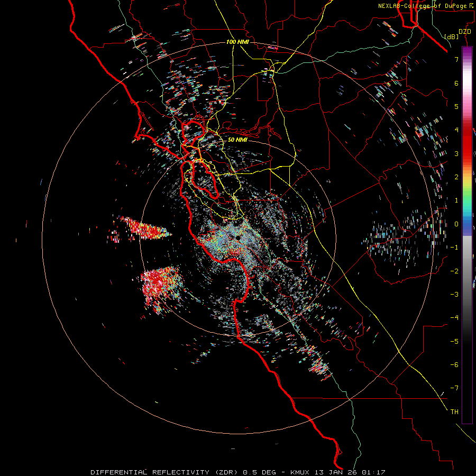Screen dimensions: 476x476
Task: Click the 4 value on the scale
Action: (456, 130)
